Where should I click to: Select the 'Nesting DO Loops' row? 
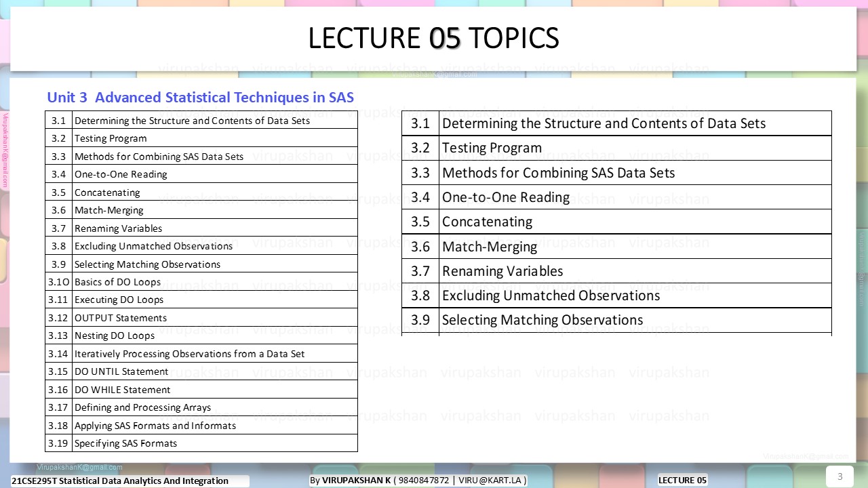click(x=201, y=335)
